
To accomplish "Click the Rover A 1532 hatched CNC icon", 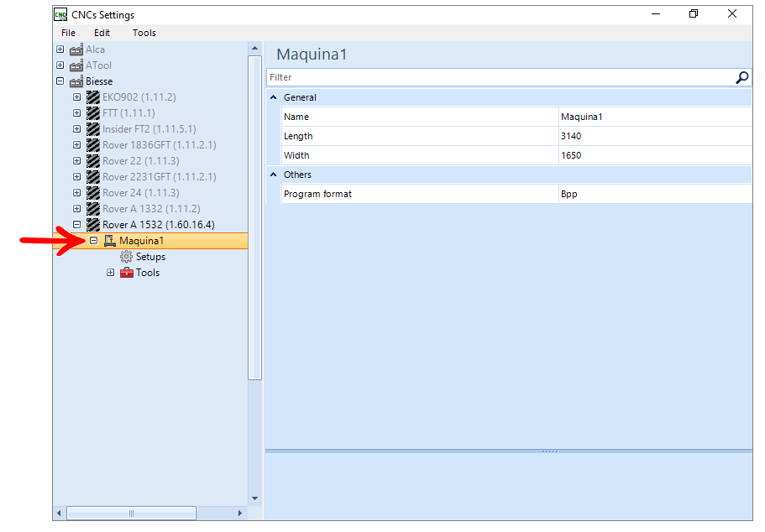I will [x=93, y=225].
